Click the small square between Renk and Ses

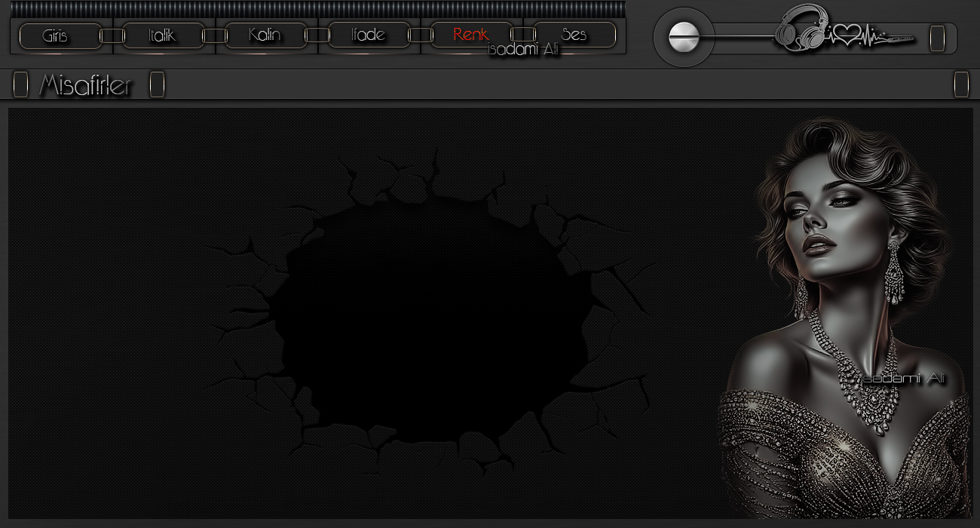[x=523, y=35]
